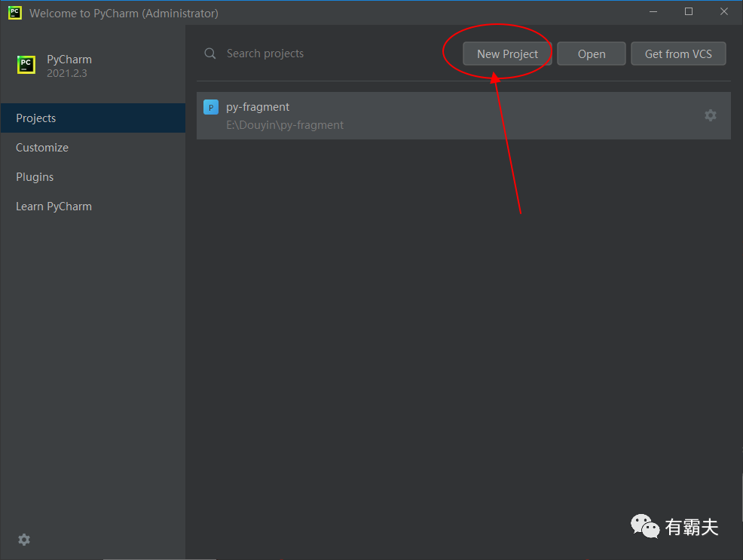Focus the Search projects field
Image resolution: width=743 pixels, height=560 pixels.
tap(301, 54)
